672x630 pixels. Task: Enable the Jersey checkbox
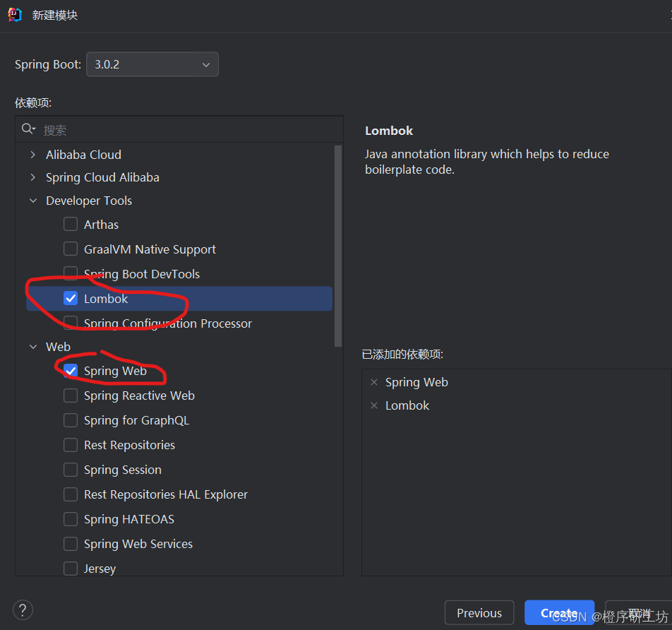click(x=71, y=569)
